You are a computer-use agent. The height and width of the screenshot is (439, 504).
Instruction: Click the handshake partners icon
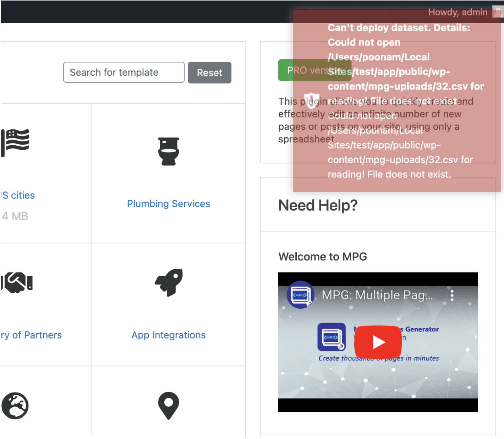(17, 283)
